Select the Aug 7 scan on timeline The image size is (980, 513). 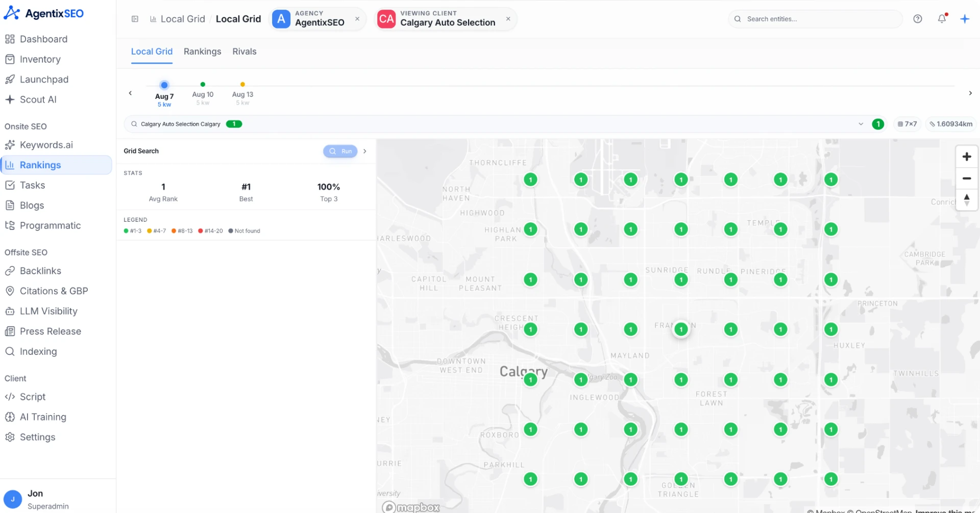[164, 94]
